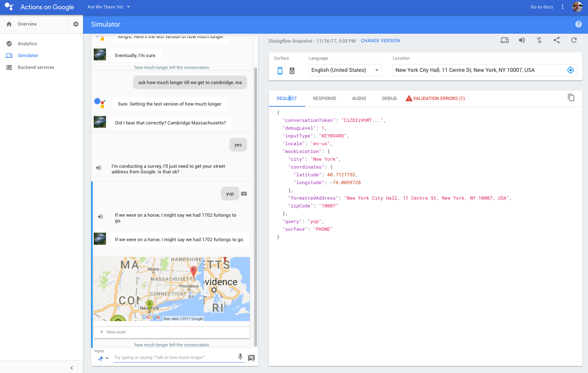The height and width of the screenshot is (373, 588).
Task: Open project settings gear icon
Action: coord(76,24)
